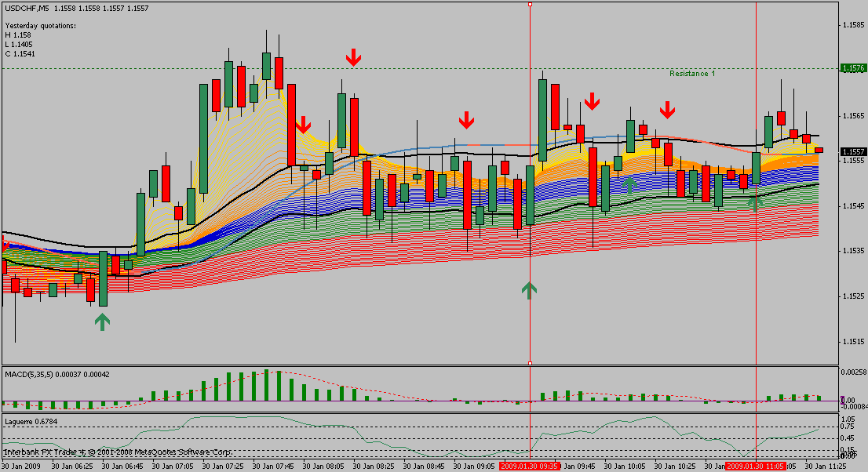Viewport: 868px width, 472px height.
Task: Click the 'L 1.1405' yesterday low text
Action: (19, 44)
